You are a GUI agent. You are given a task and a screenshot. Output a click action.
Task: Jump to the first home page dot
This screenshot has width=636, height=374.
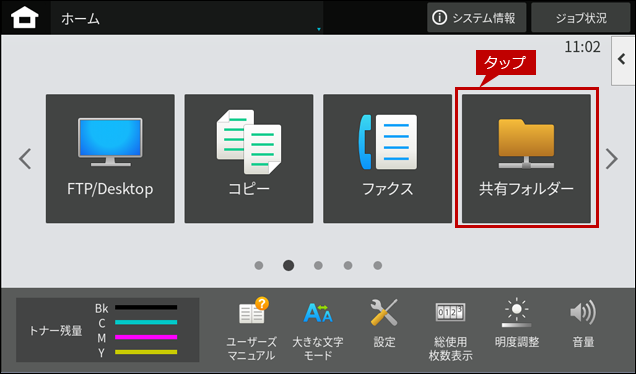[259, 265]
